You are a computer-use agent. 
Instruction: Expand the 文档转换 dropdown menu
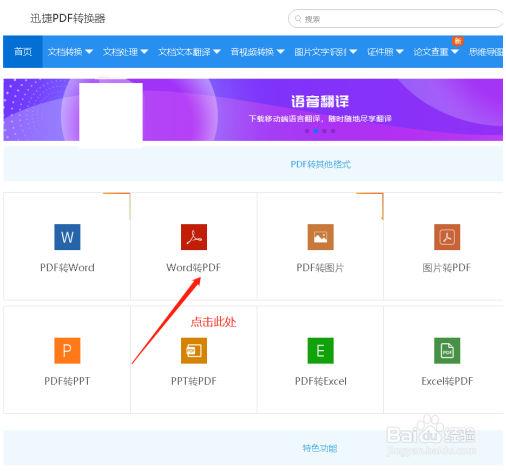70,52
